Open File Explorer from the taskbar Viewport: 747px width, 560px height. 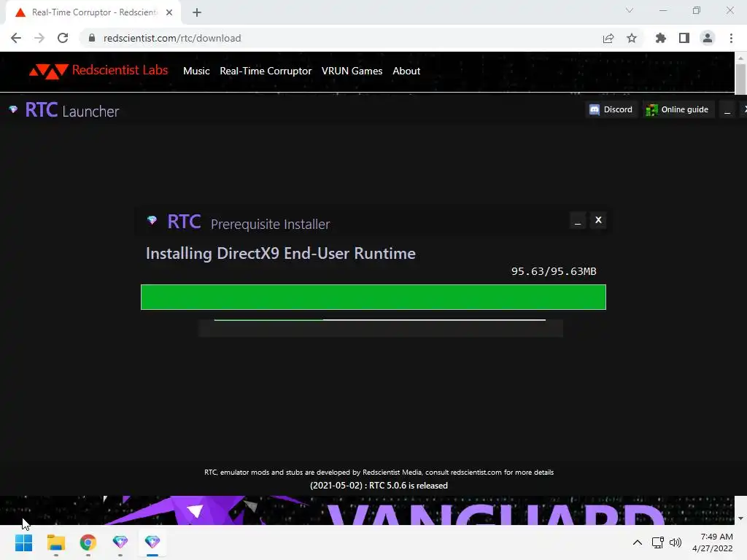(55, 542)
